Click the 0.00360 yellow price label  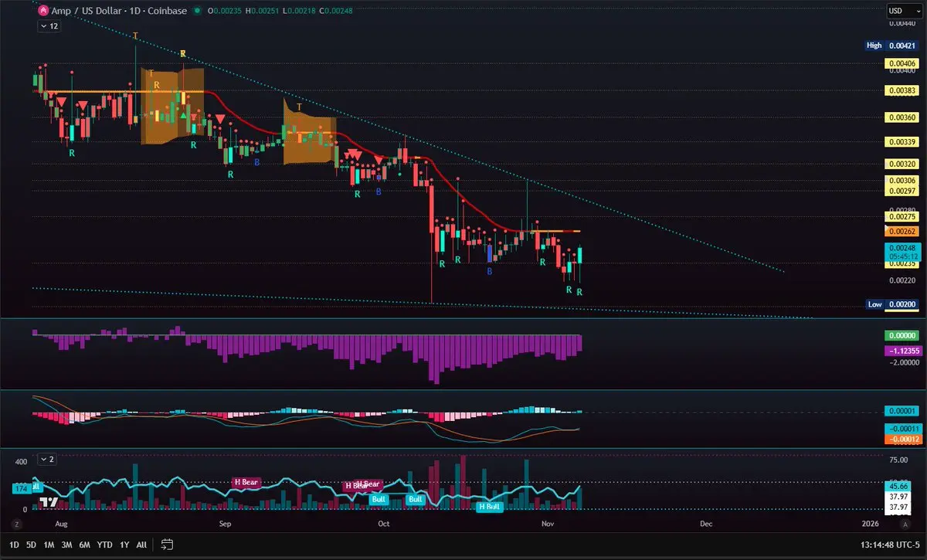click(x=902, y=117)
